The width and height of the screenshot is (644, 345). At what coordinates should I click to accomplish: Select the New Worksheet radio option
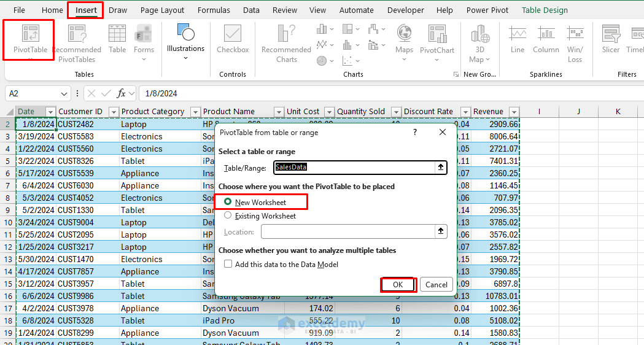coord(228,202)
